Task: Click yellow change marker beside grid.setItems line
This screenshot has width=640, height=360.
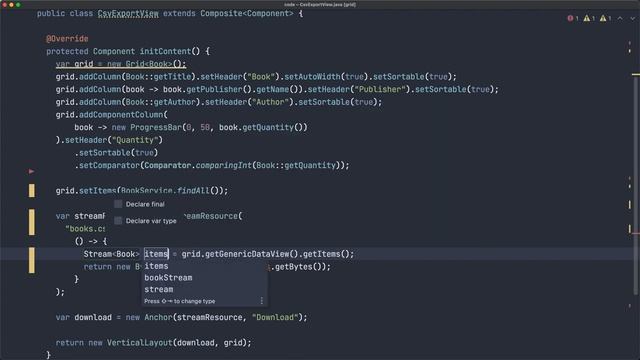Action: 31,190
